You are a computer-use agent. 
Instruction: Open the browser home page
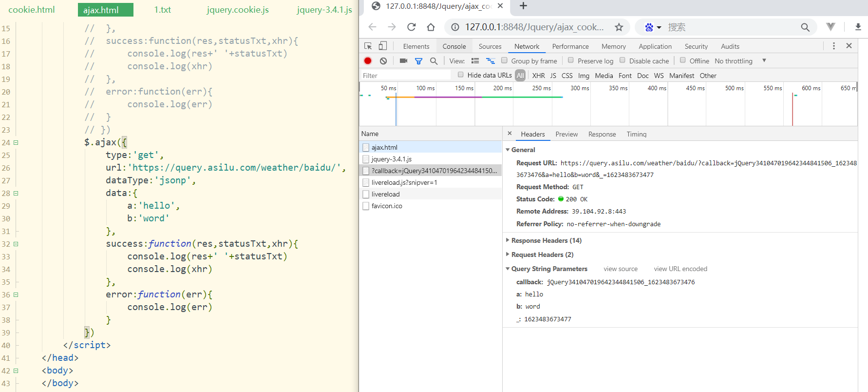tap(431, 27)
